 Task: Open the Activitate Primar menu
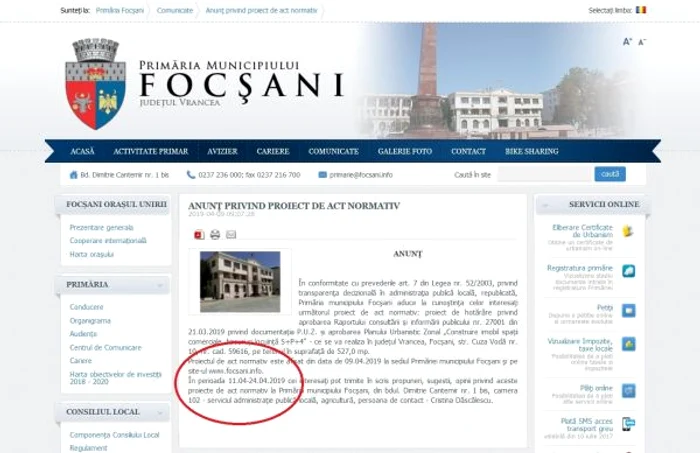point(150,151)
